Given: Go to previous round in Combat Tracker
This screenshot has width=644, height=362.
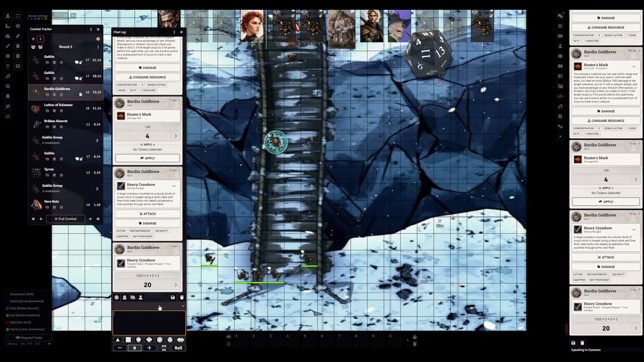Looking at the screenshot, I should click(33, 219).
